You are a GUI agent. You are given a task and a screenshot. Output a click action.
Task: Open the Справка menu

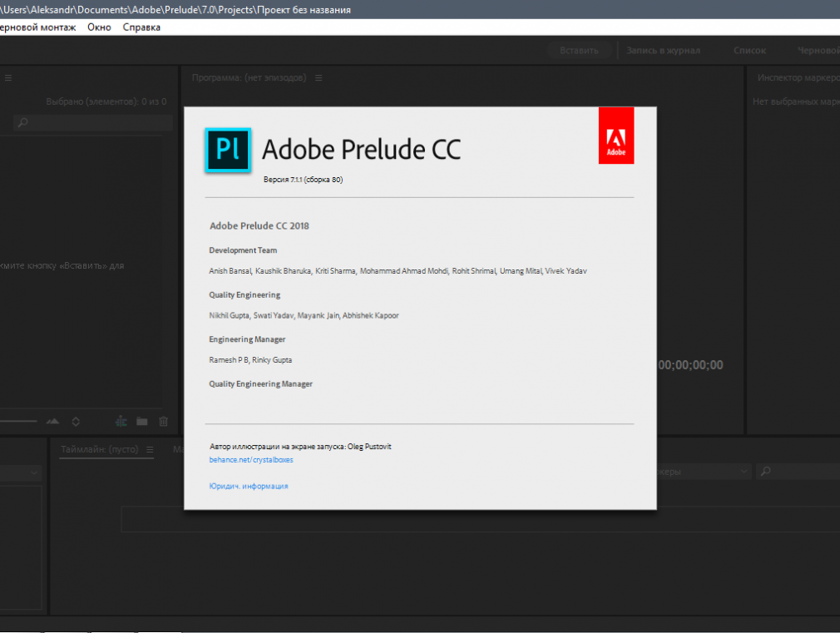tap(141, 27)
